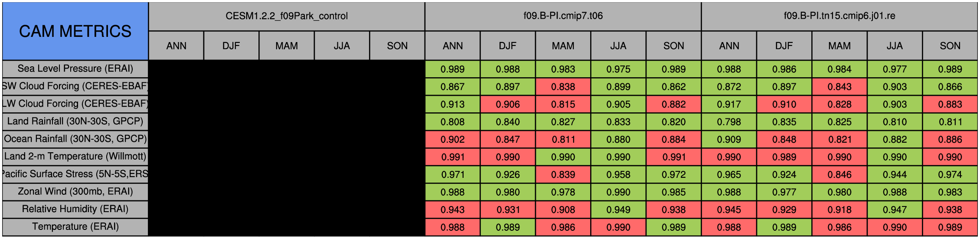Select the Zonal Wind (300mb, ERAI) row

(x=75, y=192)
